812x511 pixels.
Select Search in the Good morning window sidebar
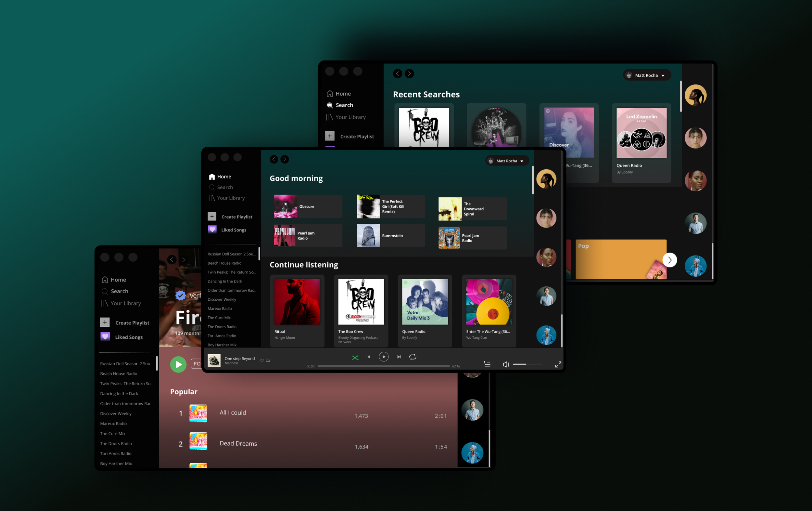[x=224, y=187]
